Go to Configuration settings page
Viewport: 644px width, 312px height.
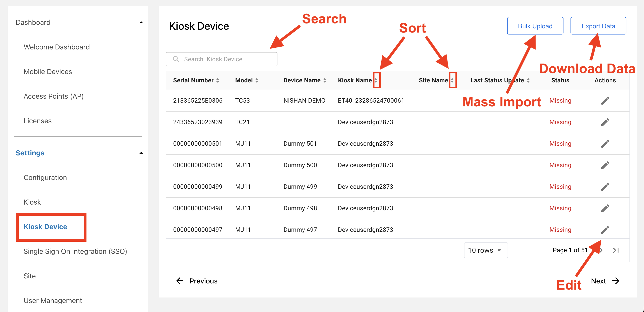point(45,178)
